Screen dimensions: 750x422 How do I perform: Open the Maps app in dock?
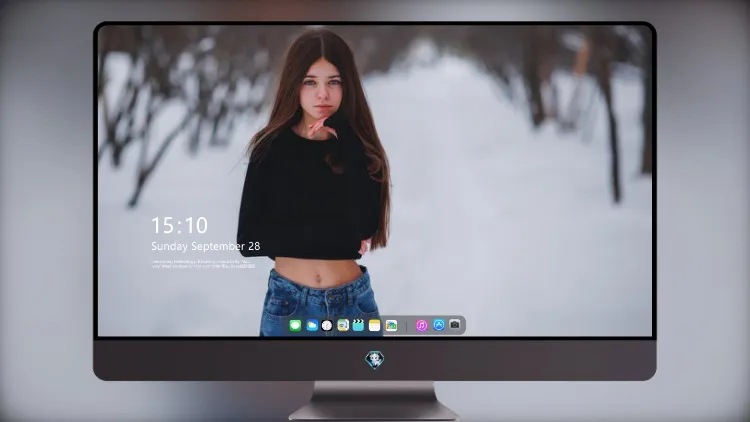click(x=391, y=325)
